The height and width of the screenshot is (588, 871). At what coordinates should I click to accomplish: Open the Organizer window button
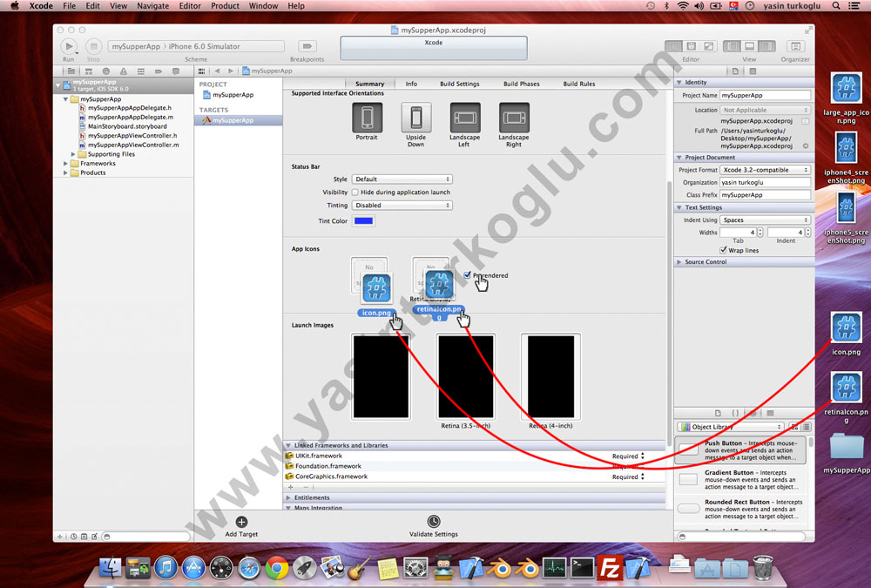pos(795,46)
